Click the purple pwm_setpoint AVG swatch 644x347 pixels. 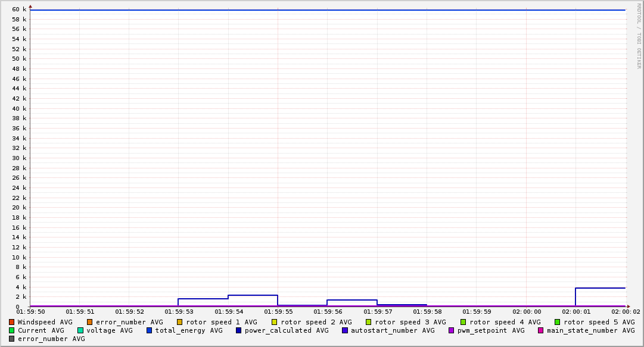tap(451, 330)
